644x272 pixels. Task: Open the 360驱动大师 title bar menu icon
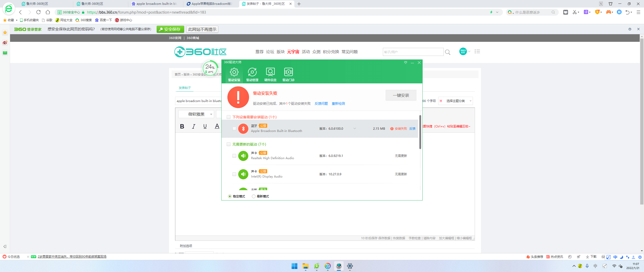point(406,62)
